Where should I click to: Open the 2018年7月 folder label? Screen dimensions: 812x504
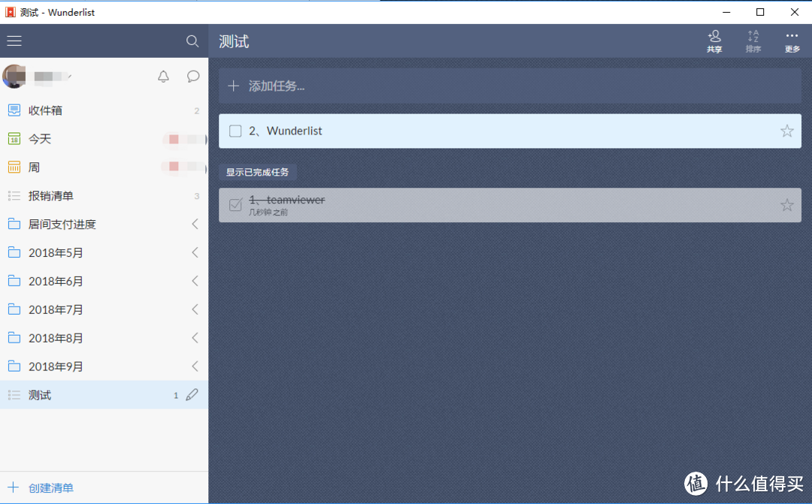tap(56, 309)
